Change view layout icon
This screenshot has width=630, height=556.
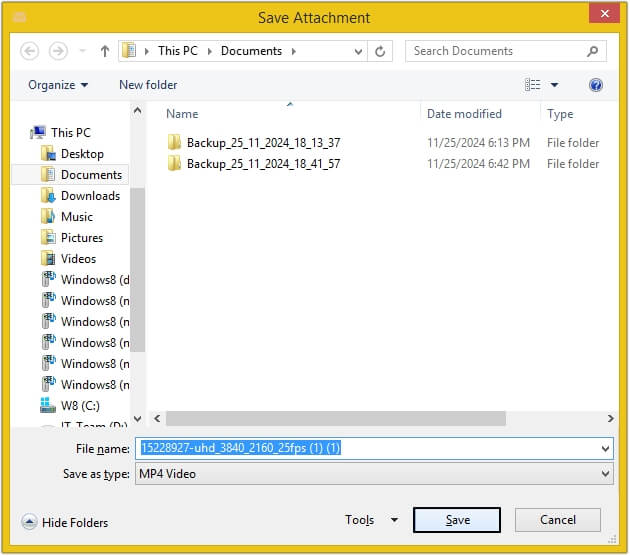[533, 85]
